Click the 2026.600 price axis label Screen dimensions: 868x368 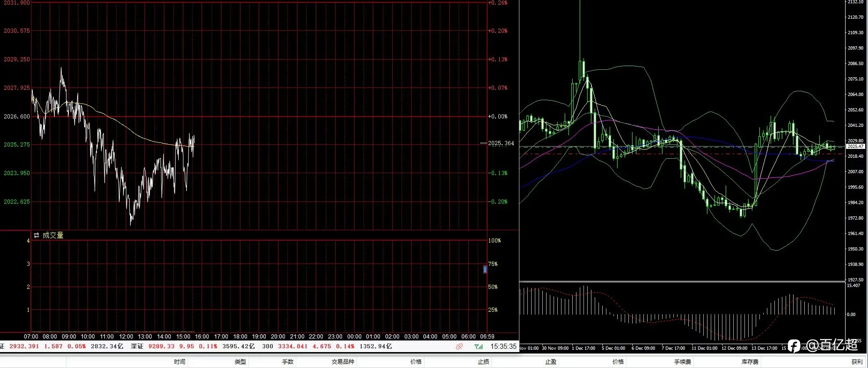[x=17, y=117]
